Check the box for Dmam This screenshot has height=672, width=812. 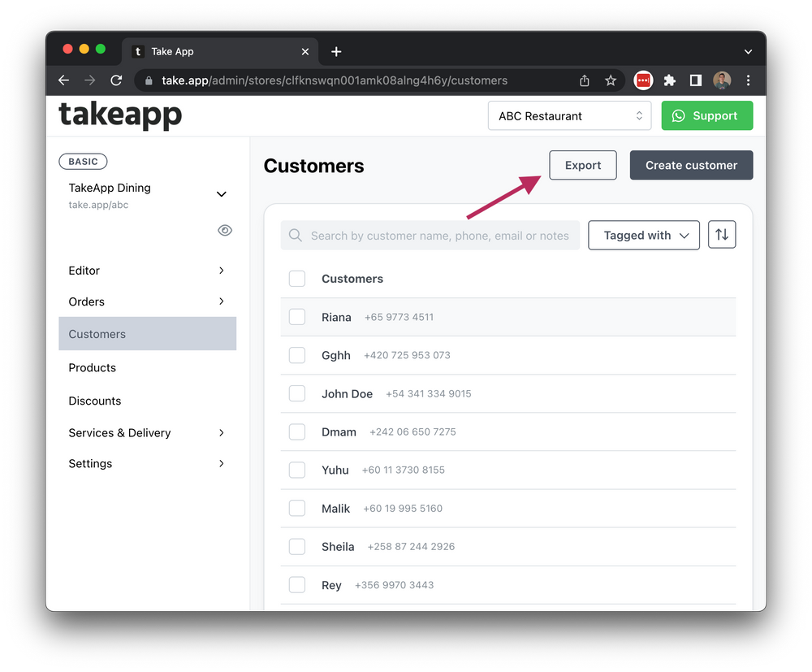(296, 431)
